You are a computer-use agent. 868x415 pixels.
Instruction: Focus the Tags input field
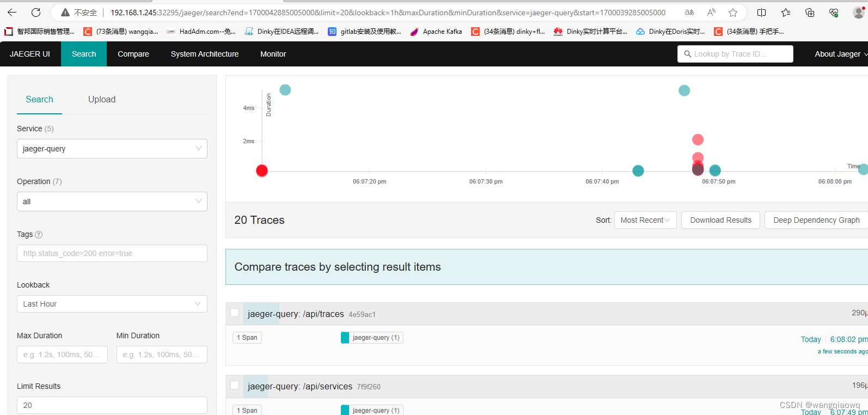point(112,253)
